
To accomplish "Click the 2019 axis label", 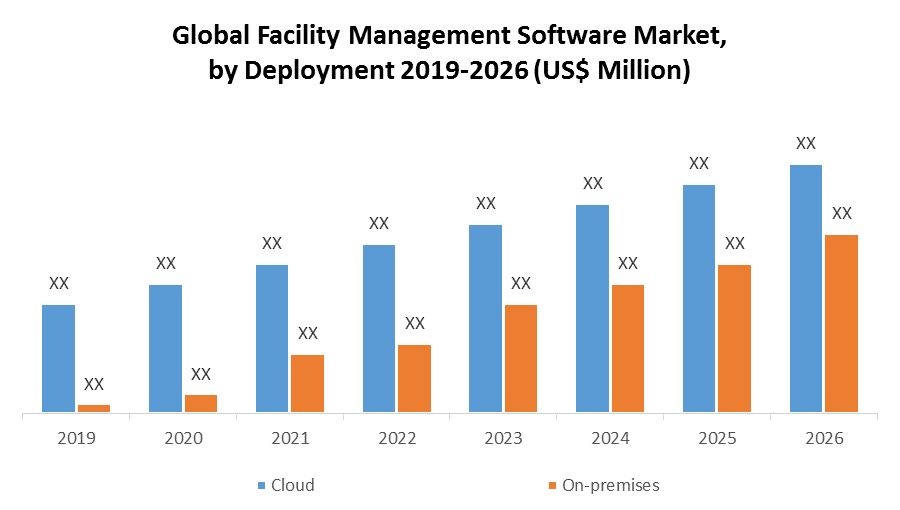I will tap(76, 438).
